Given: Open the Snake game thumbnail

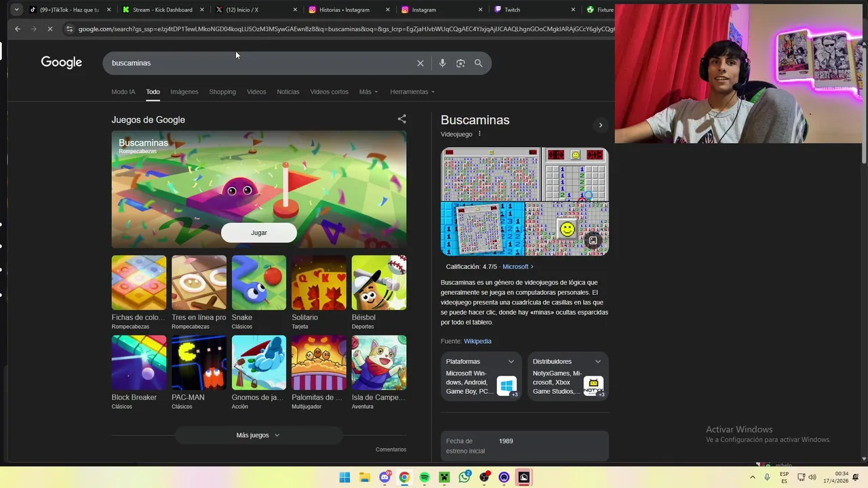Looking at the screenshot, I should [x=259, y=283].
